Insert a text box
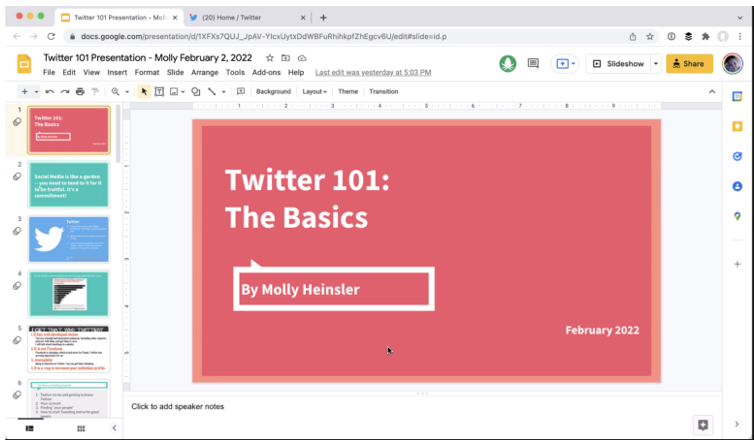The width and height of the screenshot is (754, 447). [159, 91]
